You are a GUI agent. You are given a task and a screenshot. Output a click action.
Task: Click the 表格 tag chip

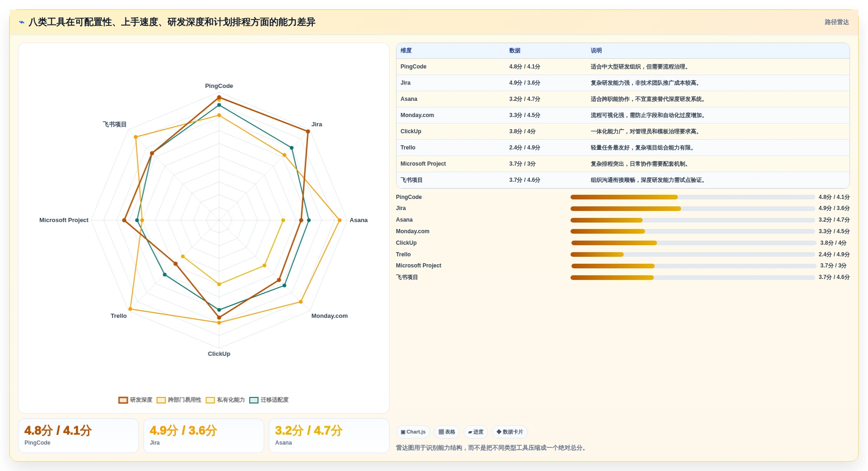447,432
